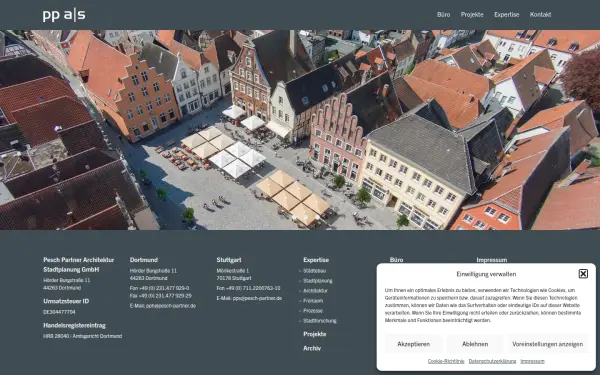Click the Handelsregistereintrag heading
The width and height of the screenshot is (600, 375).
75,326
